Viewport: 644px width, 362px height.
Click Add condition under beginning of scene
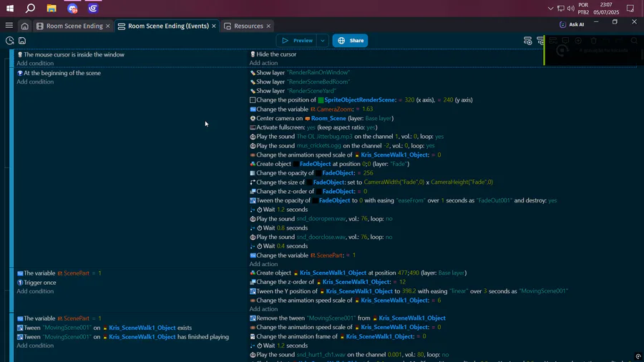pos(35,82)
